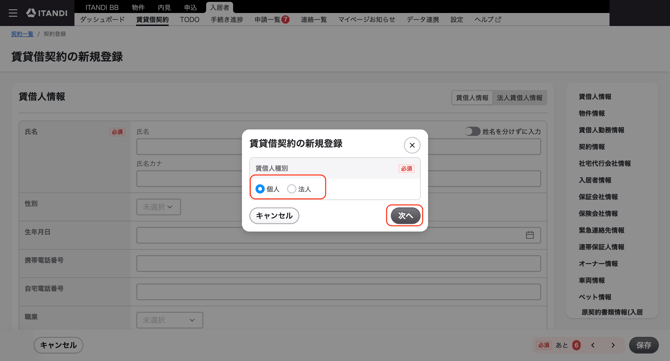Click the bottom-bar キャンセル button
The height and width of the screenshot is (361, 670).
coord(59,345)
